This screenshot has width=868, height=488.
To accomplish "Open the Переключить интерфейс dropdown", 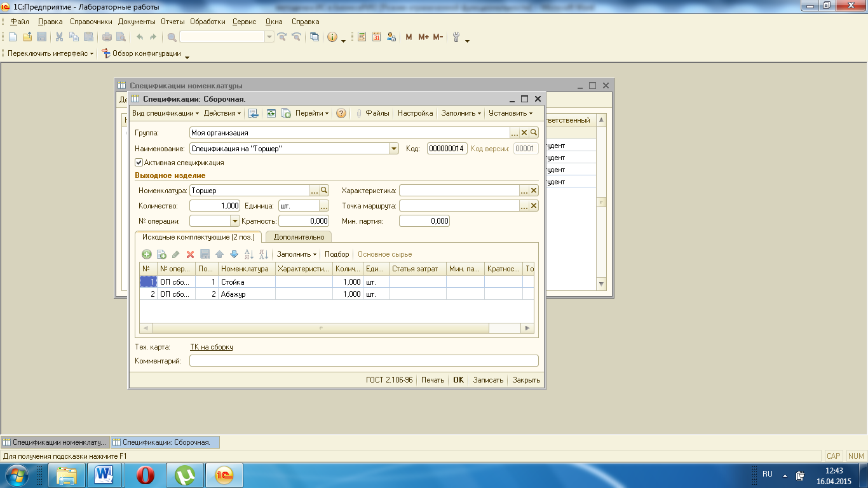I will (50, 53).
